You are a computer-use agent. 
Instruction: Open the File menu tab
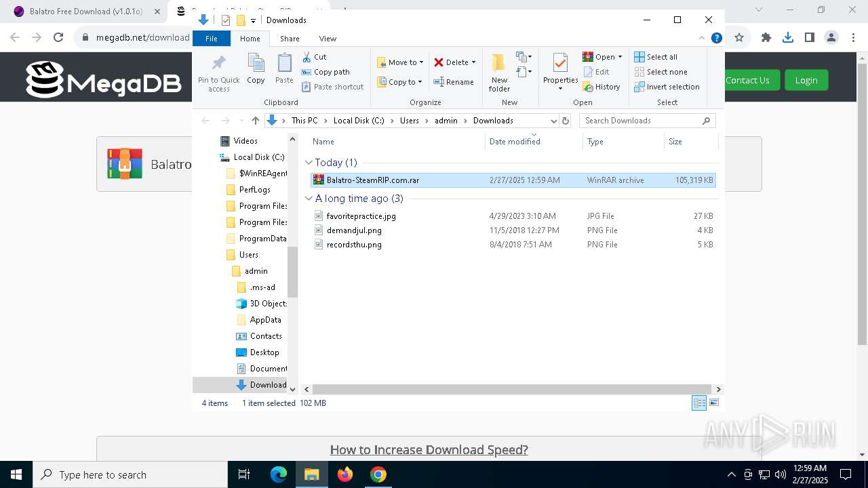[x=212, y=39]
